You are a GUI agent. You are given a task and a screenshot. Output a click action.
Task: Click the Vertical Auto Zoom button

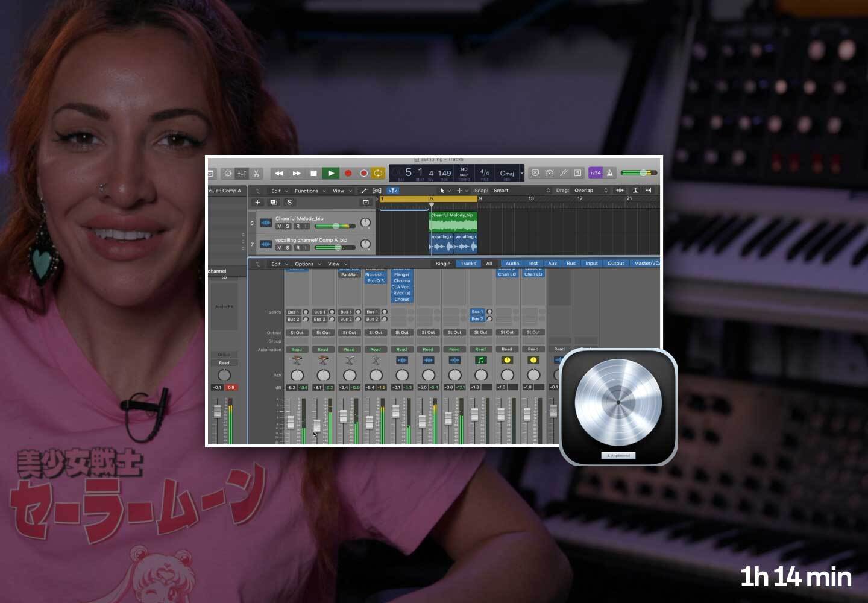click(x=635, y=191)
